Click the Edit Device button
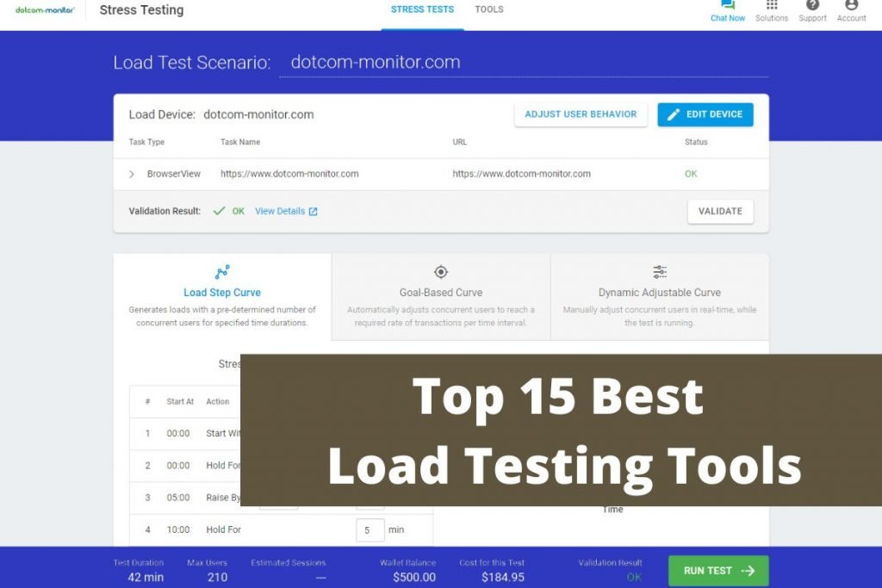This screenshot has width=882, height=588. tap(705, 115)
